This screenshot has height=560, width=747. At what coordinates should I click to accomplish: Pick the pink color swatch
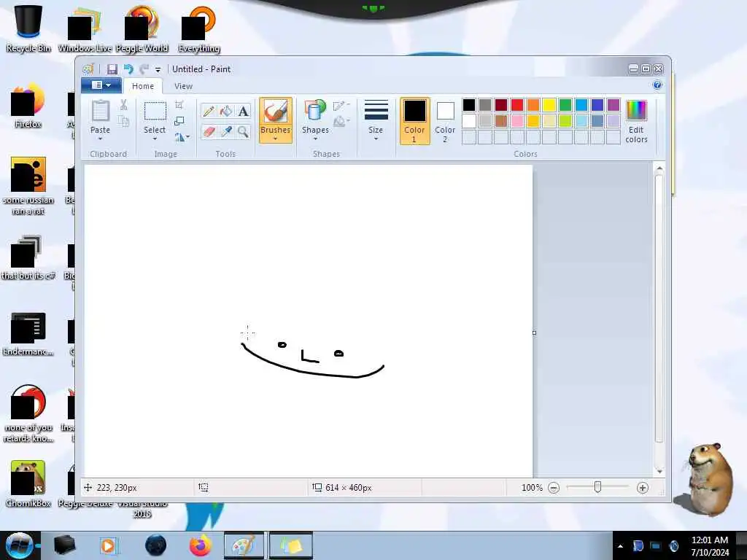[517, 121]
